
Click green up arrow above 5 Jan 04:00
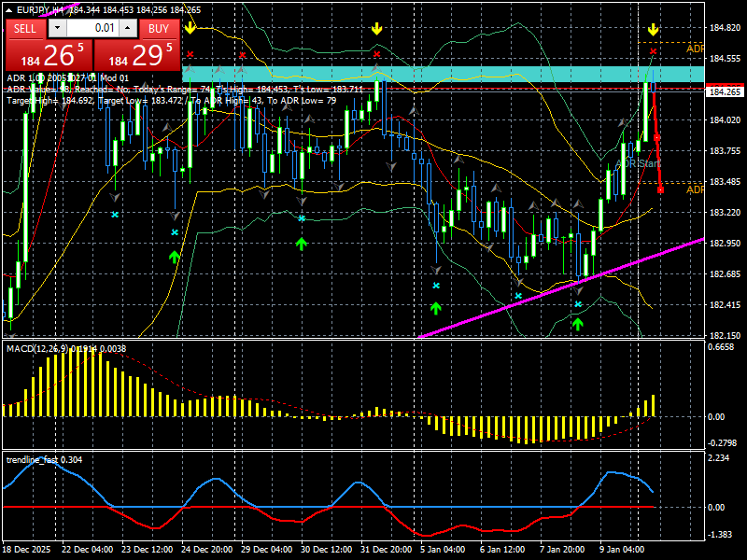(x=435, y=308)
